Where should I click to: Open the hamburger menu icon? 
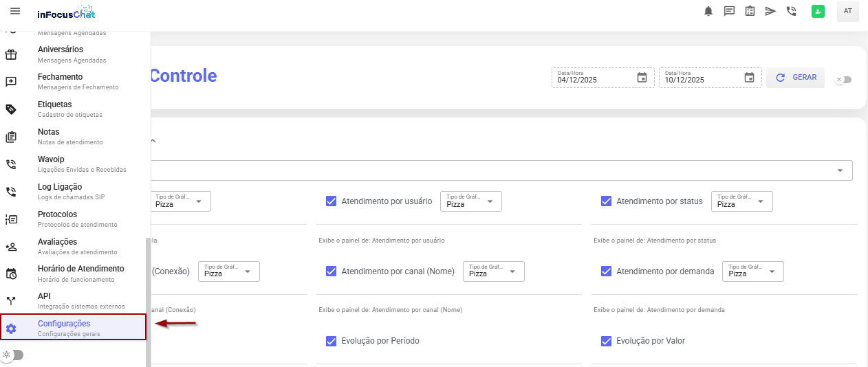(15, 11)
